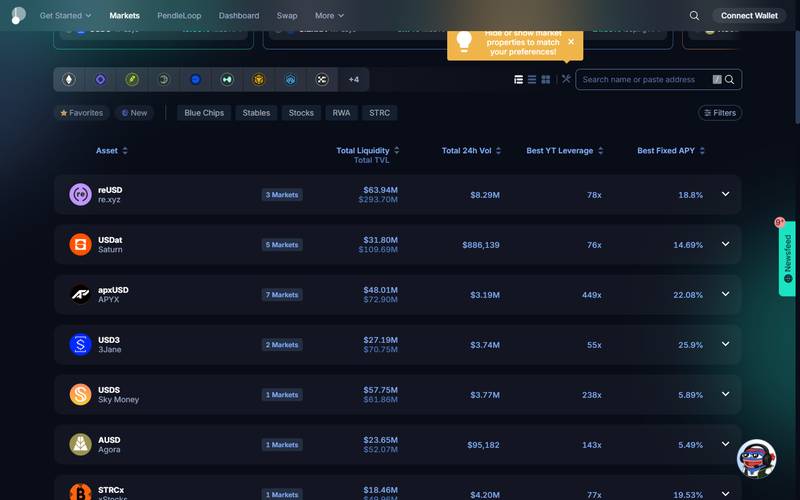The height and width of the screenshot is (500, 800).
Task: Select the white X-shaped chain filter icon
Action: click(x=322, y=80)
